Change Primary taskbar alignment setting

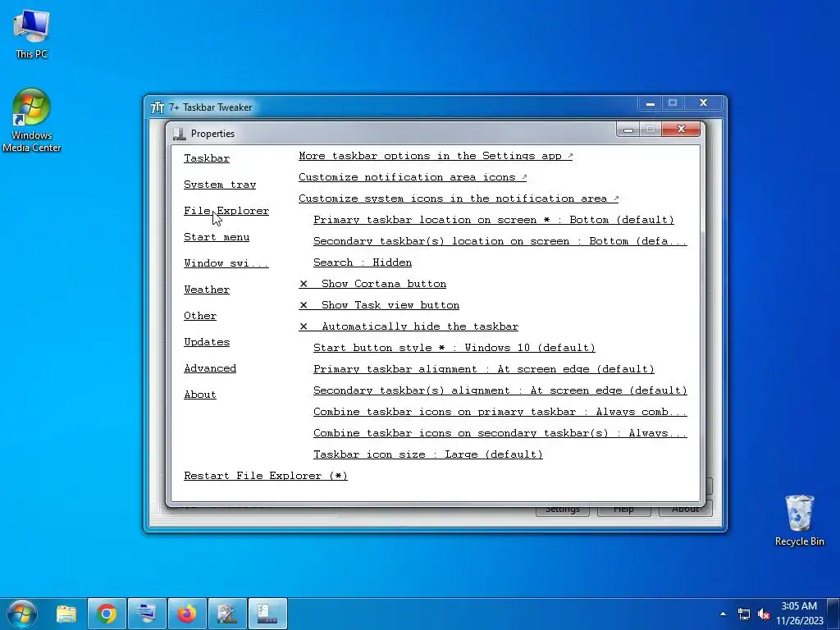click(484, 369)
